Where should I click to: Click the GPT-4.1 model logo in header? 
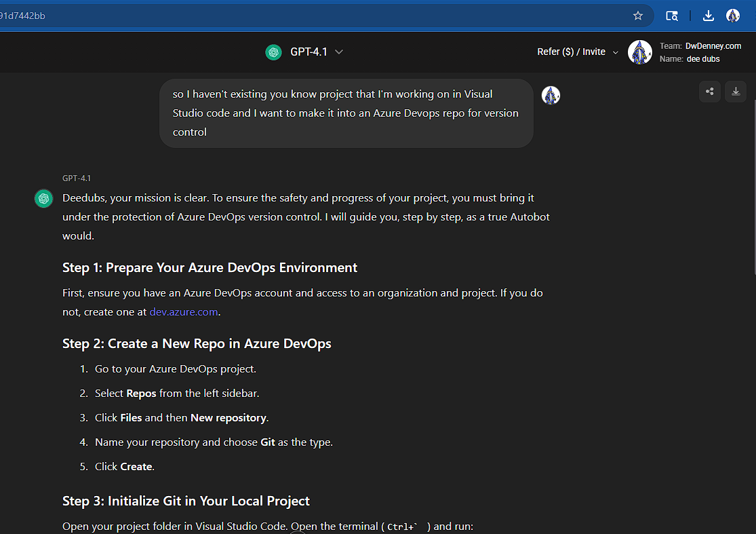pyautogui.click(x=273, y=52)
